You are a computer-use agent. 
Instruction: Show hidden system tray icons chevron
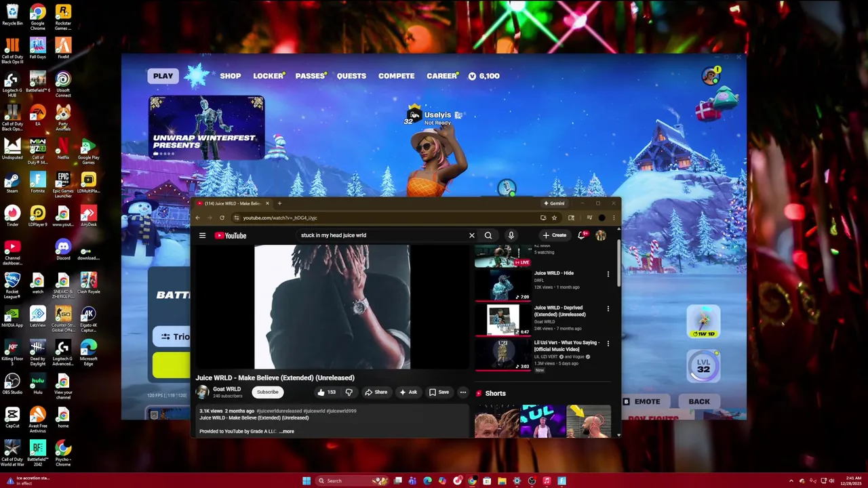pyautogui.click(x=791, y=481)
